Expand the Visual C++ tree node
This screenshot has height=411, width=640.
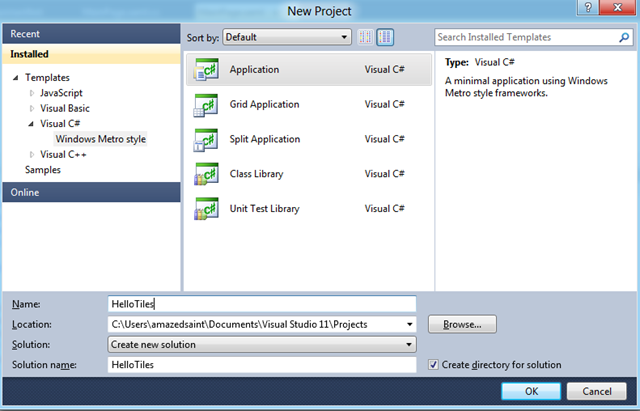coord(32,155)
